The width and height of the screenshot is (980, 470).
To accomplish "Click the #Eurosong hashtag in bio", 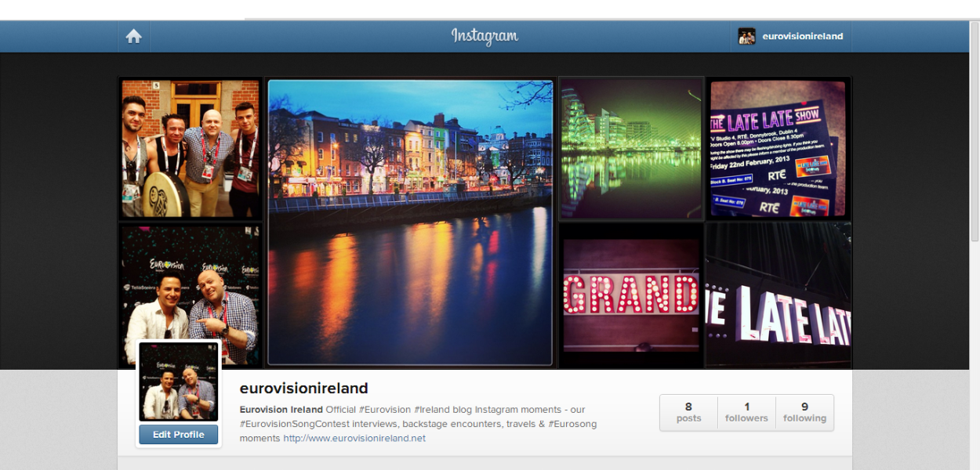I will [x=572, y=424].
